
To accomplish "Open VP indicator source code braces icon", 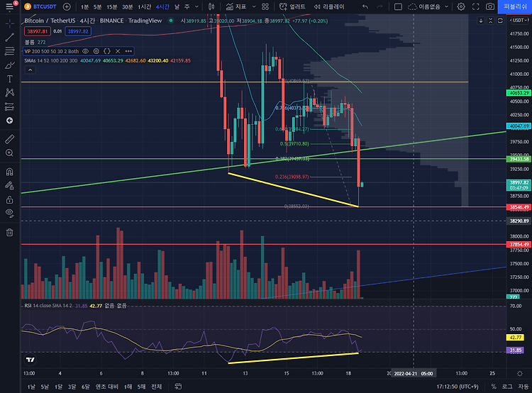I will pyautogui.click(x=107, y=51).
